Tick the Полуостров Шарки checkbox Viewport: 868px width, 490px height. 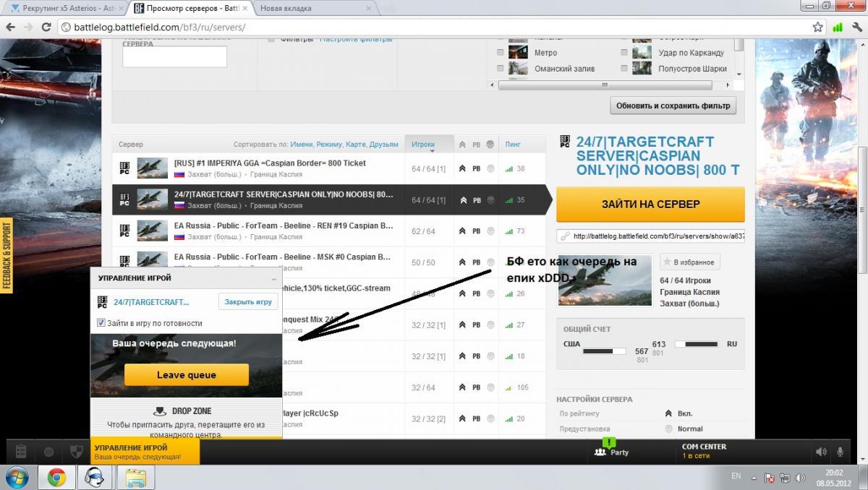click(624, 69)
